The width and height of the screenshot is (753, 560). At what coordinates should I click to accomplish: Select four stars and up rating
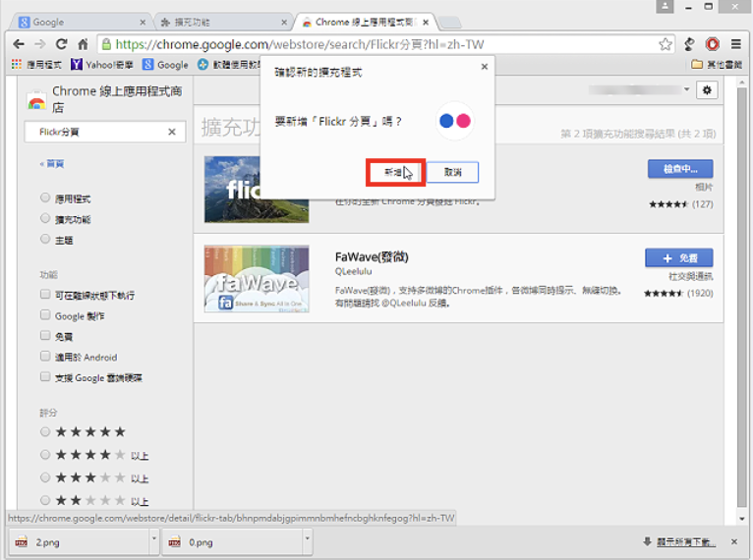pyautogui.click(x=45, y=455)
